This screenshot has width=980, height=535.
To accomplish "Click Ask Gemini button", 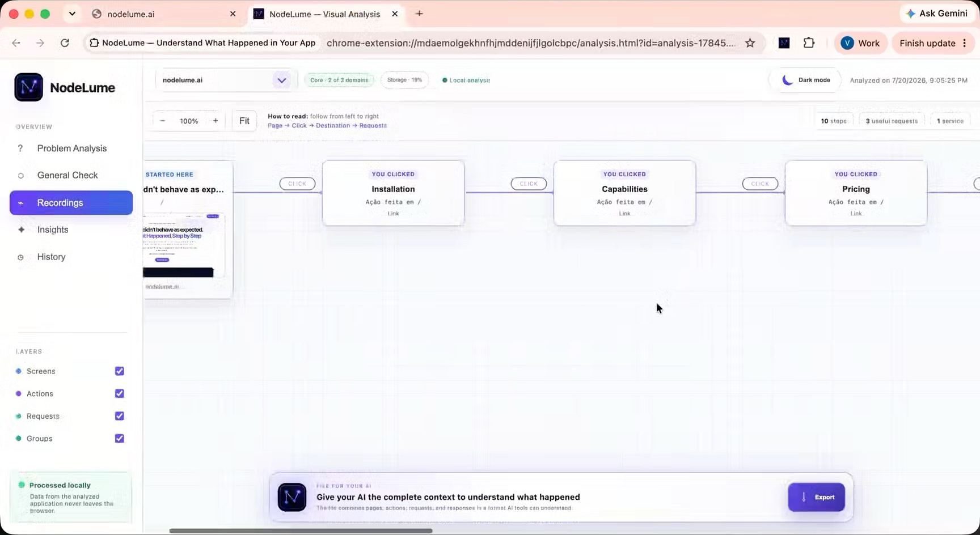I will pos(936,14).
